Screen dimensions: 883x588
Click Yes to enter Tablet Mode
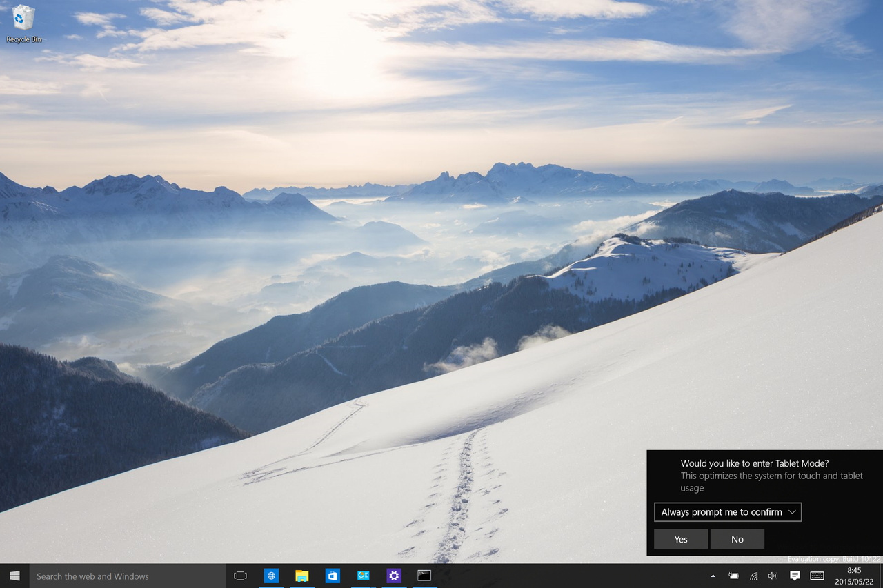tap(681, 539)
